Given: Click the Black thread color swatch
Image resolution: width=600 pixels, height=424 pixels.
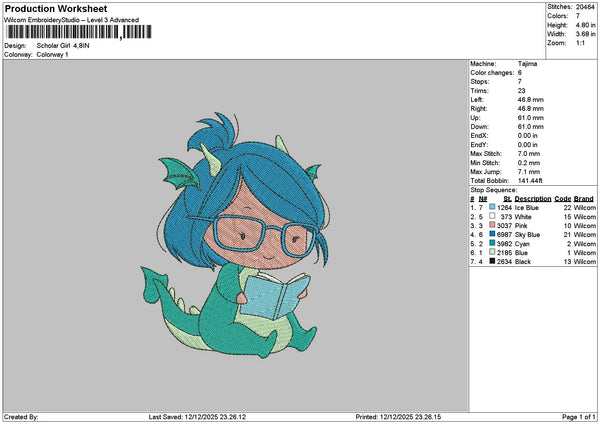Looking at the screenshot, I should pyautogui.click(x=492, y=261).
